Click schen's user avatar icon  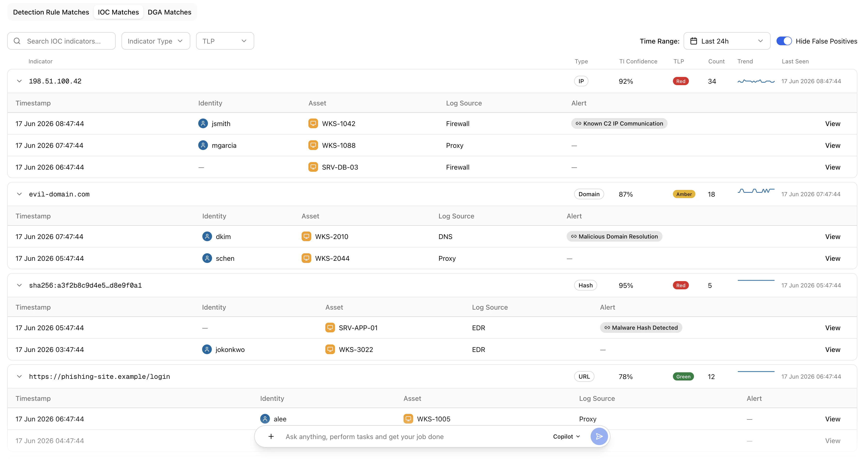(x=207, y=258)
